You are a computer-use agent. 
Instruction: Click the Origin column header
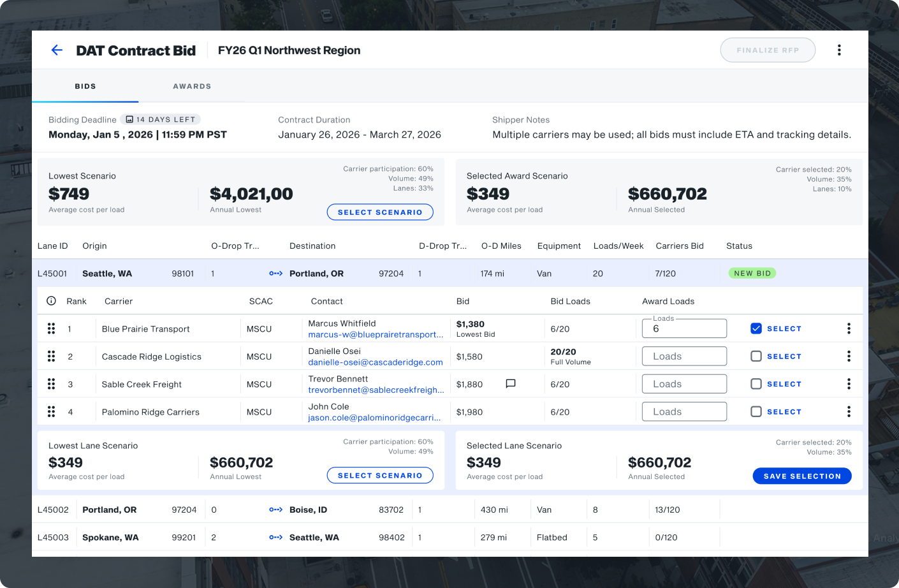pyautogui.click(x=94, y=246)
